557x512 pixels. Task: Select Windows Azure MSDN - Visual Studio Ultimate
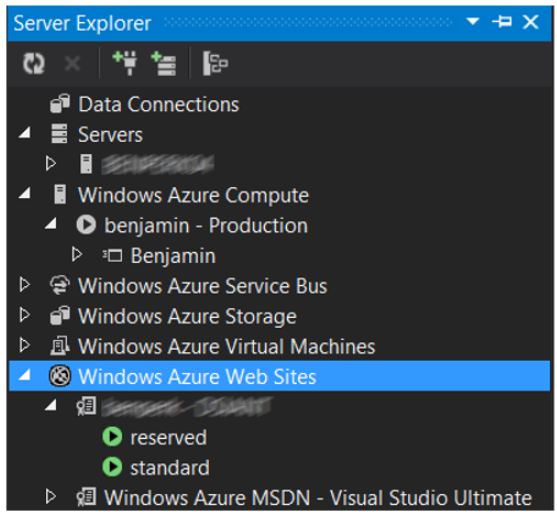pyautogui.click(x=318, y=497)
